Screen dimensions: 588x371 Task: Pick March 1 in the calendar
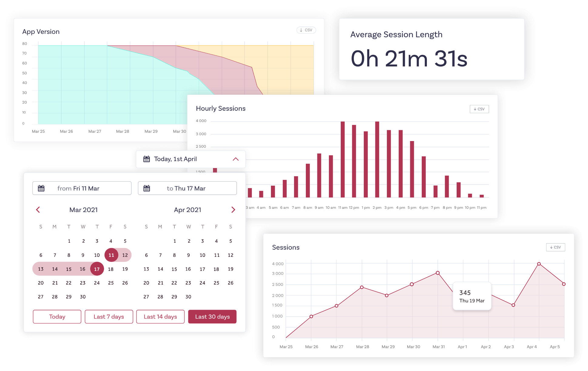pos(69,241)
